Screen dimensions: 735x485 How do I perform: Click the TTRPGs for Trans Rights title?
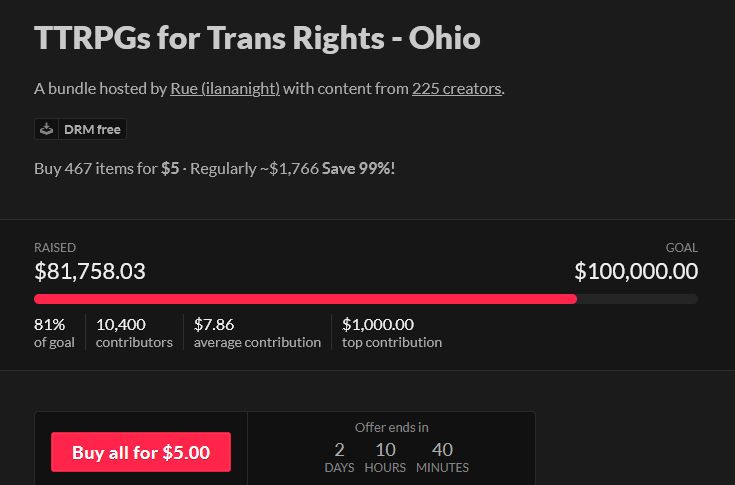pos(257,38)
